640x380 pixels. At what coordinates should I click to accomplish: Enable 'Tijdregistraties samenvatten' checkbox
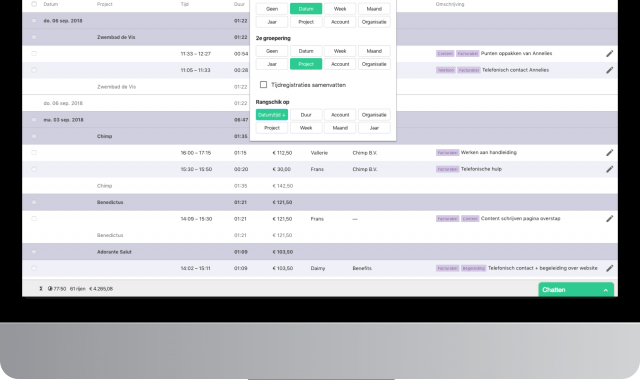[x=263, y=84]
